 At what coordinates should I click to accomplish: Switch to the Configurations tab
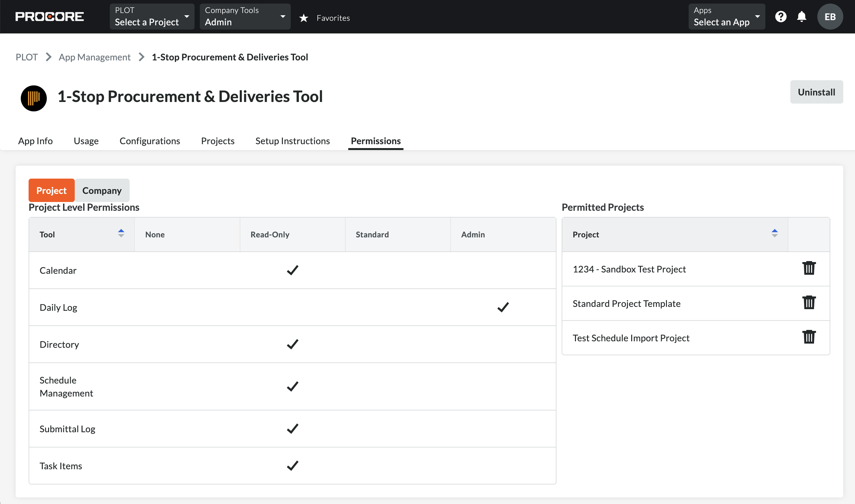click(150, 141)
